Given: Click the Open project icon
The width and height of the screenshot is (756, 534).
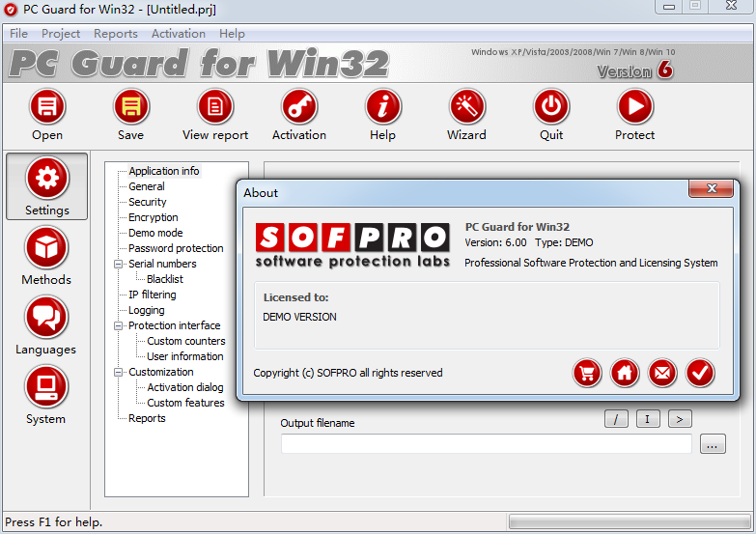Looking at the screenshot, I should (x=47, y=106).
